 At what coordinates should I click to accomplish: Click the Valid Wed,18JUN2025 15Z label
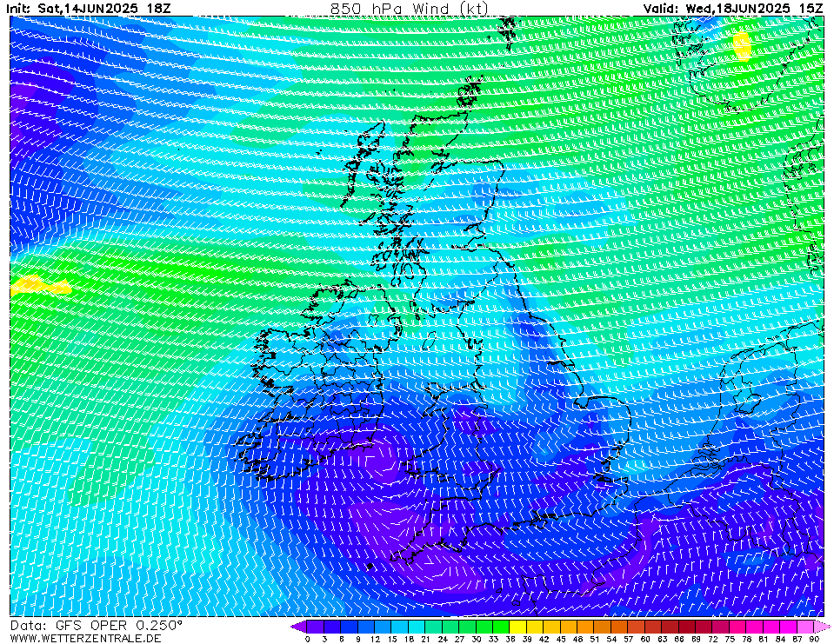tap(733, 9)
